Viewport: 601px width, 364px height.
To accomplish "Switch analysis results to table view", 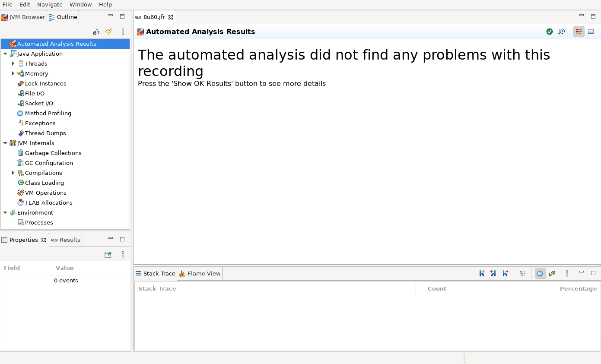I will (591, 32).
